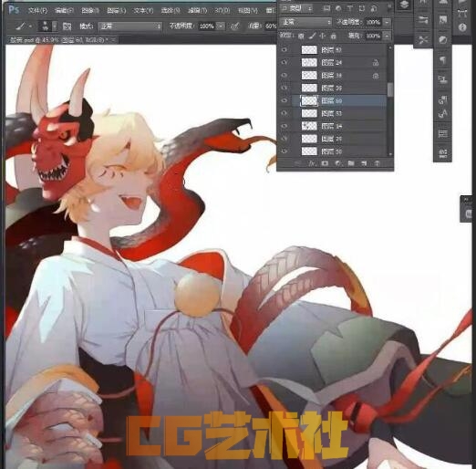Screen dimensions: 476x469
Task: Toggle visibility of bottom visible layer row
Action: pyautogui.click(x=285, y=151)
